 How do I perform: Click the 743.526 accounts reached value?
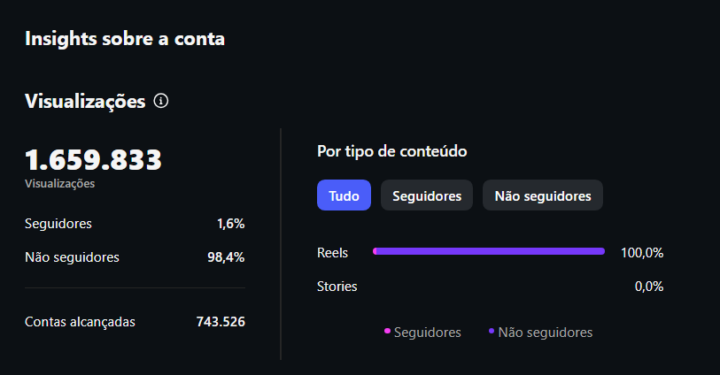(x=221, y=322)
